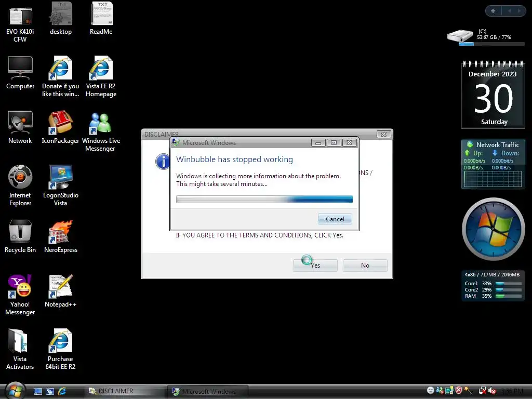Launch Internet Explorer from Quick Launch
This screenshot has height=399, width=532.
pyautogui.click(x=62, y=391)
